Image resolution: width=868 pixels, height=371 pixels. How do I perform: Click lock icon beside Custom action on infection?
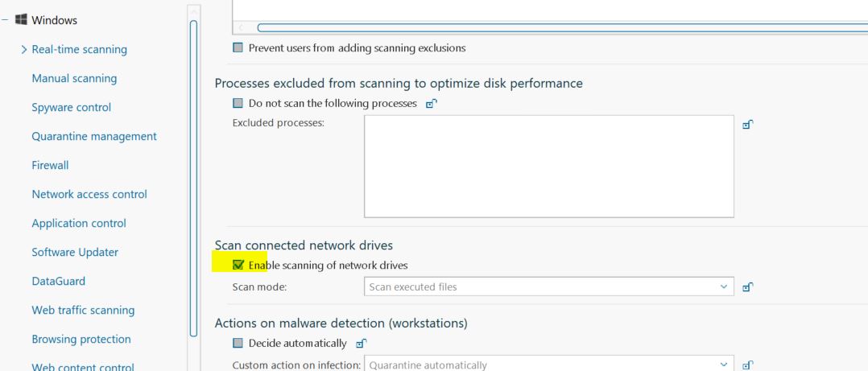(747, 365)
